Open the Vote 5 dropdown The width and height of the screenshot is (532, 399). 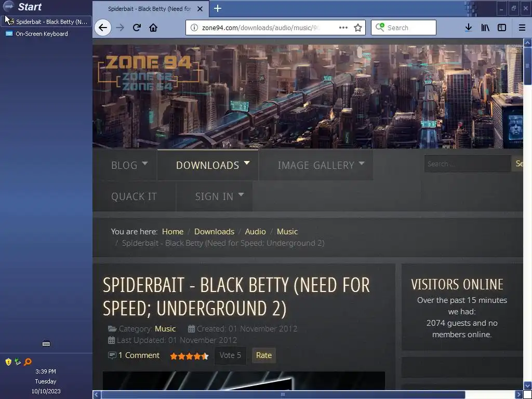point(230,355)
